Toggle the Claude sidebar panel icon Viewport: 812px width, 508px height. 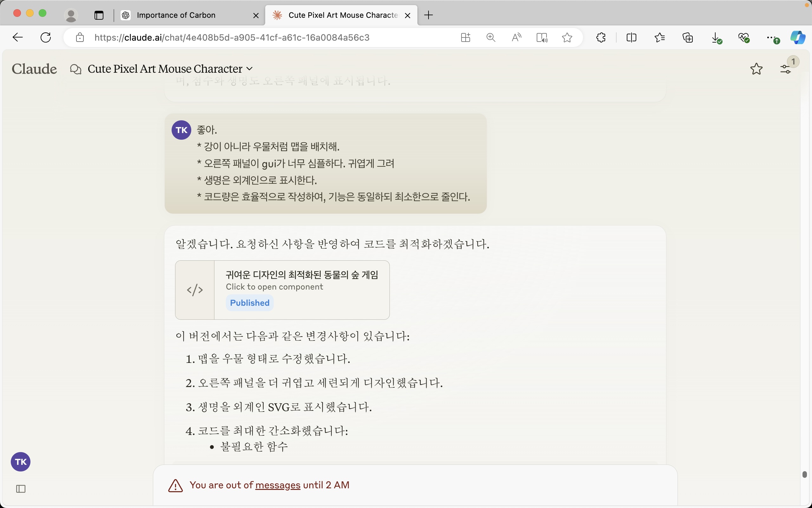[x=21, y=489]
